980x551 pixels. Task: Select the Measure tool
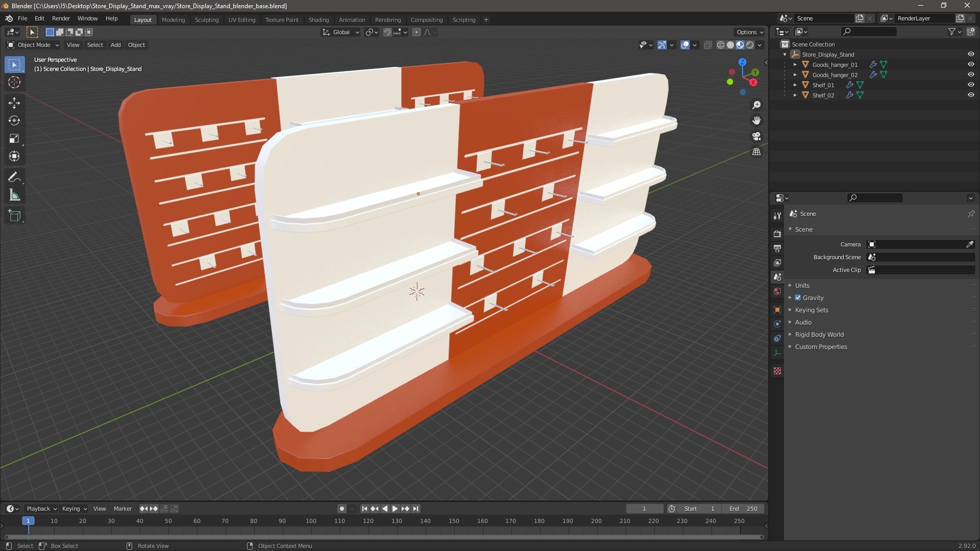pos(14,195)
